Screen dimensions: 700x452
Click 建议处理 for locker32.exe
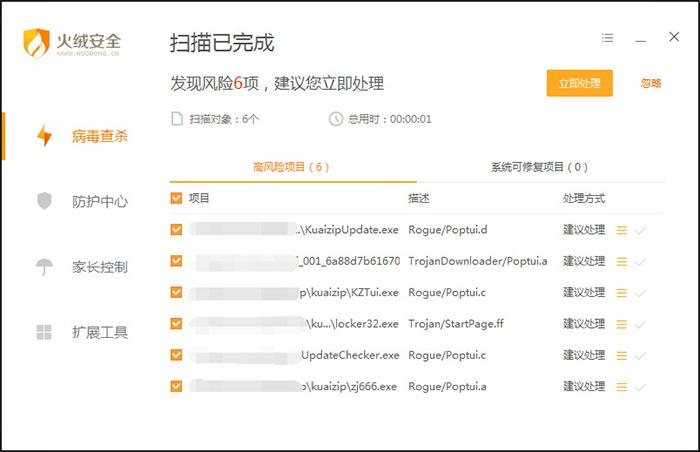click(584, 323)
